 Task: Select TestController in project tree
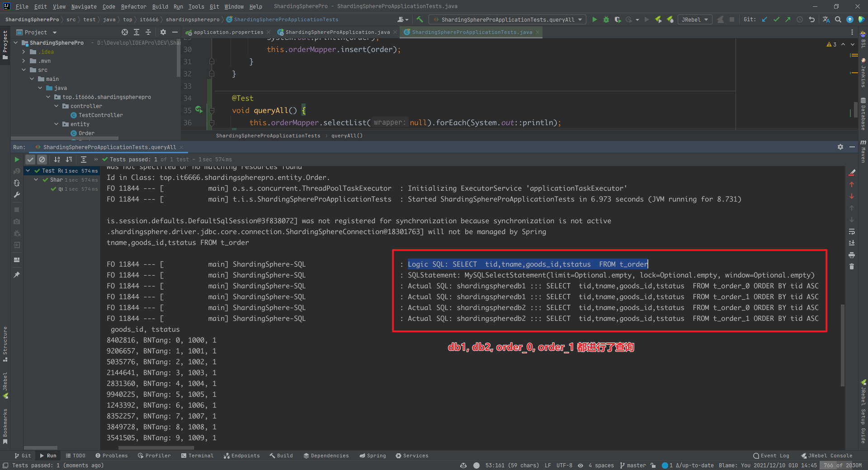[96, 115]
